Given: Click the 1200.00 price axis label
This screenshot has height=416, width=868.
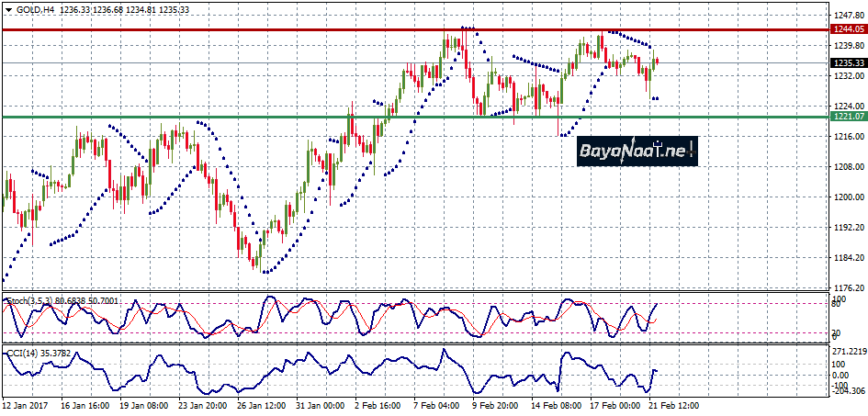Looking at the screenshot, I should pos(849,197).
